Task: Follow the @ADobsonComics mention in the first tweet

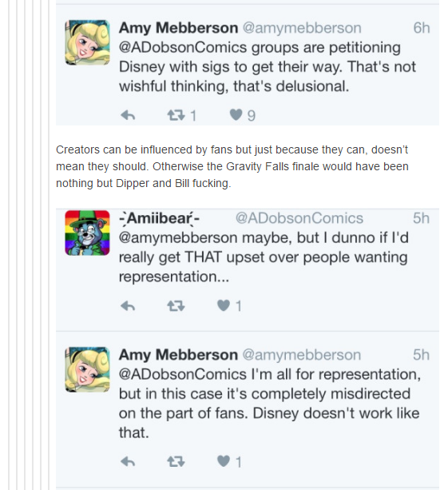Action: click(x=183, y=47)
